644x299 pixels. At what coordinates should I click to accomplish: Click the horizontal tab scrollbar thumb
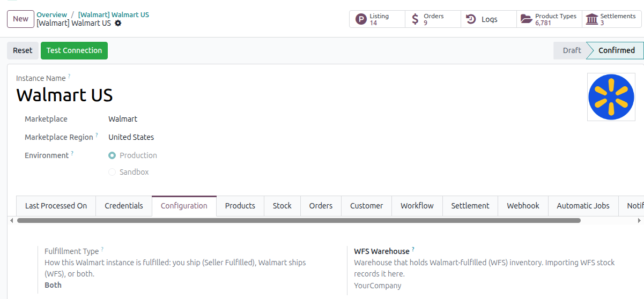(299, 220)
